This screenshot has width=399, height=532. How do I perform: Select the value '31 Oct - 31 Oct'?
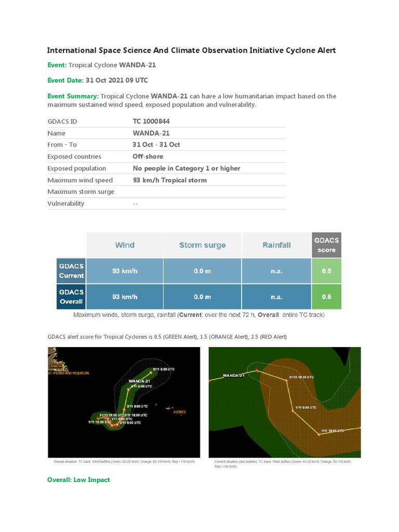pyautogui.click(x=156, y=144)
